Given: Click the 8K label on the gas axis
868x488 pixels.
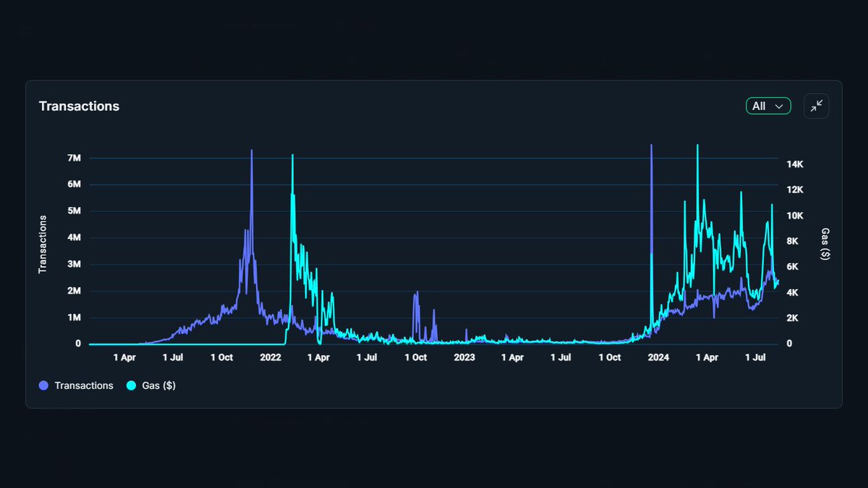Looking at the screenshot, I should (x=793, y=241).
